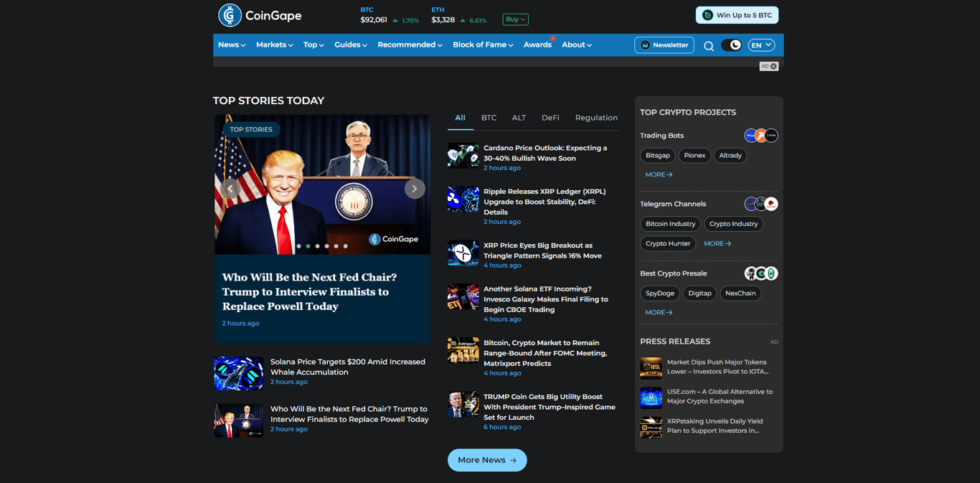
Task: Open the Solana whale accumulation article thumbnail
Action: (238, 373)
